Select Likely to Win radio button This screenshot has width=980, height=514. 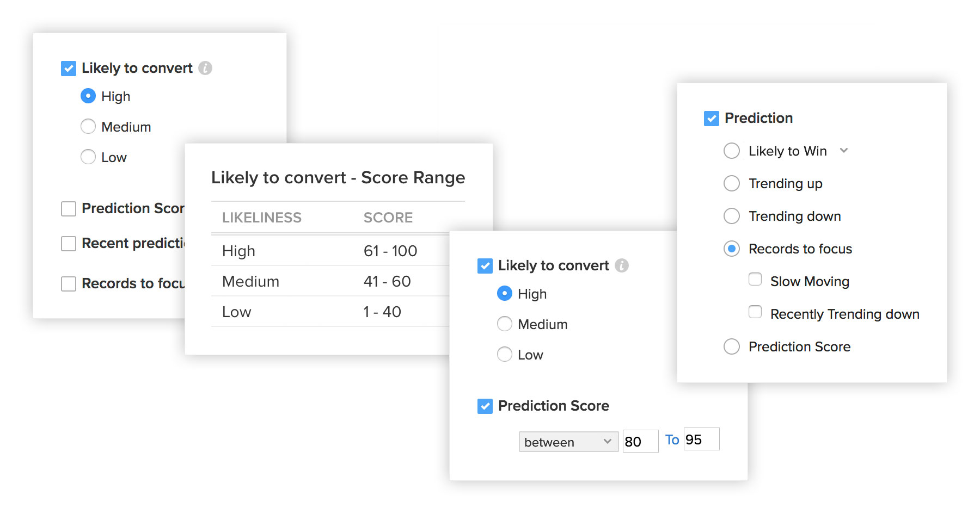pos(732,151)
